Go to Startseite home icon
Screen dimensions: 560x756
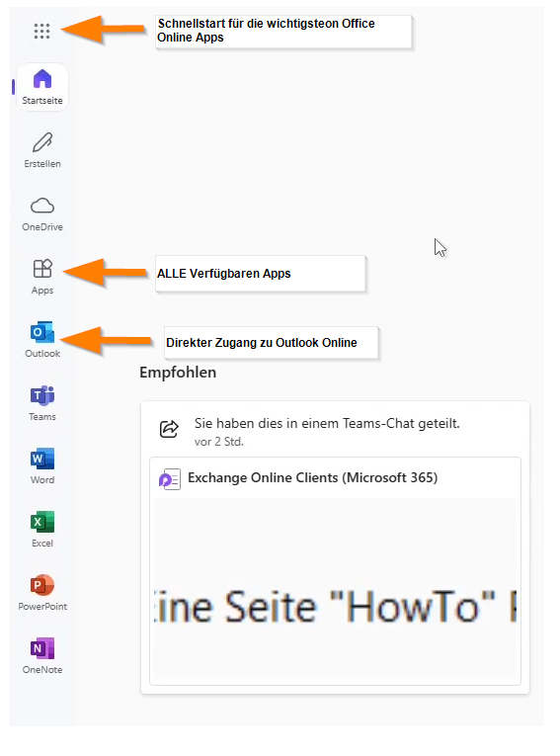tap(42, 87)
